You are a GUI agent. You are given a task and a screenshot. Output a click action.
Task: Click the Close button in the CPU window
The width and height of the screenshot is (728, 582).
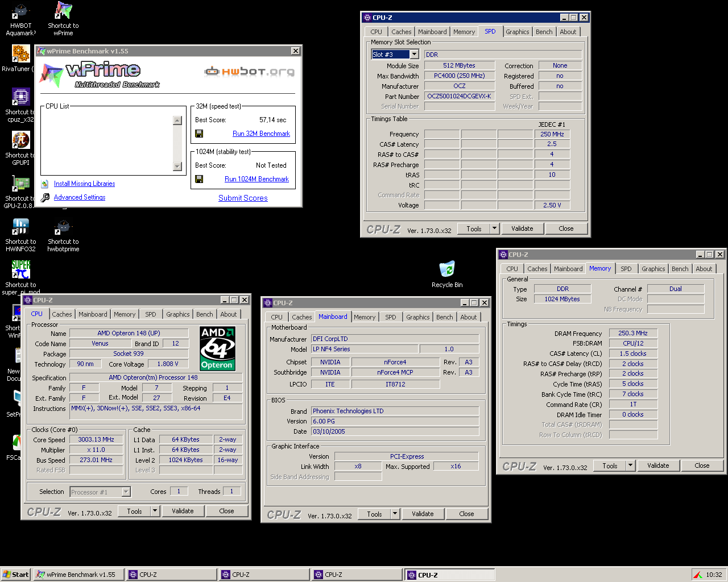click(x=226, y=511)
